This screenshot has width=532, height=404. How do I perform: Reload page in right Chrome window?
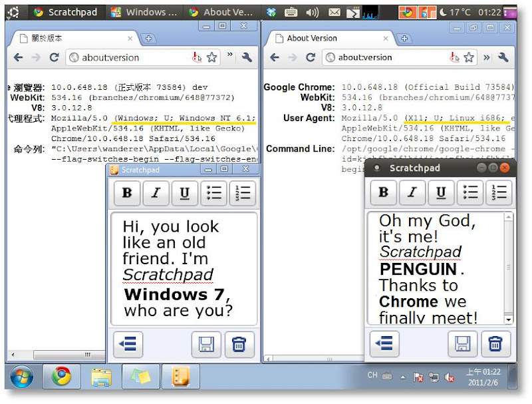pyautogui.click(x=311, y=57)
